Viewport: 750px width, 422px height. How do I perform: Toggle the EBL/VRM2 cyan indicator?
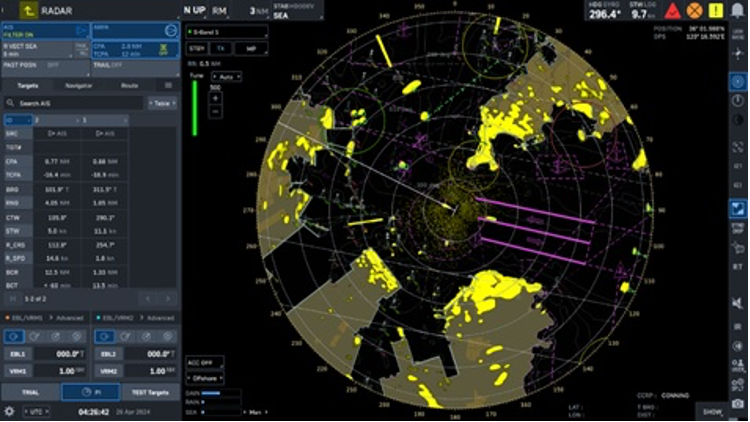click(99, 317)
